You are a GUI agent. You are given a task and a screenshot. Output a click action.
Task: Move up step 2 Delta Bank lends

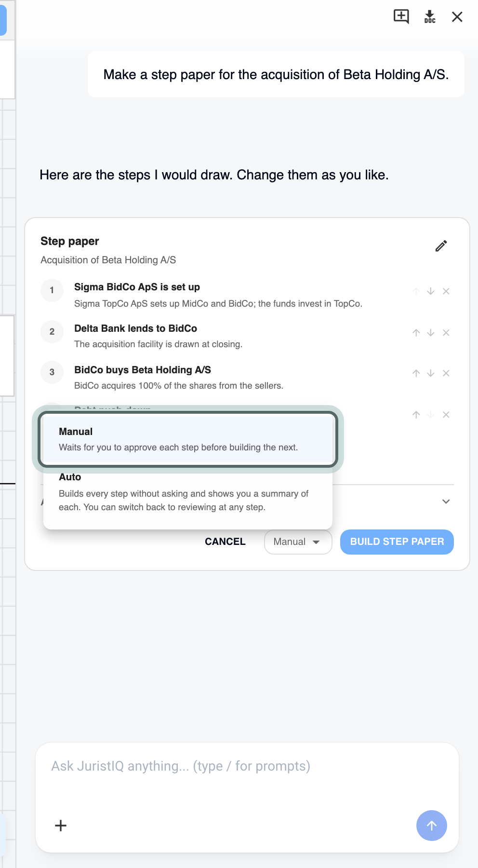(x=416, y=333)
